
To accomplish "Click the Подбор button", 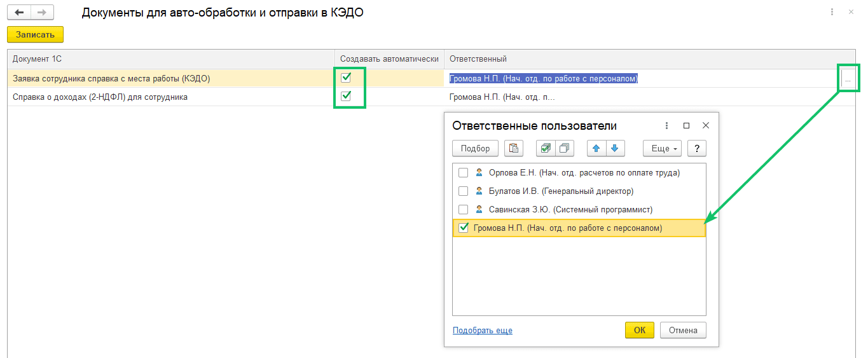I will (476, 148).
